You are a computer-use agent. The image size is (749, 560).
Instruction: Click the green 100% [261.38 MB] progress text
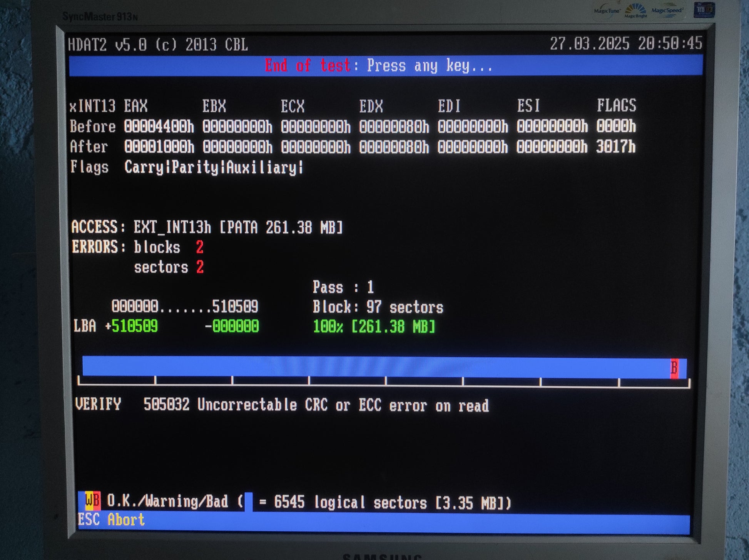click(374, 327)
